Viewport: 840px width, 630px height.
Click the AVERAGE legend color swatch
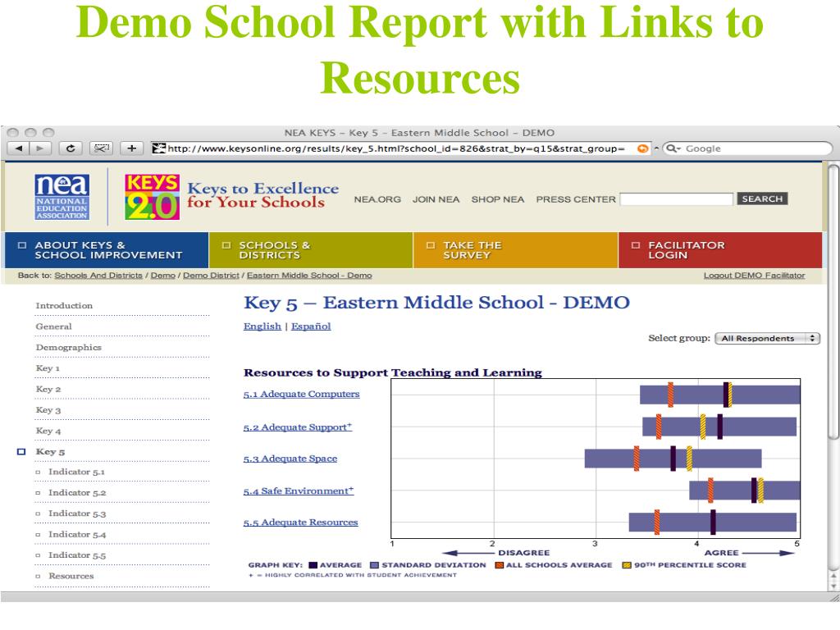point(313,565)
